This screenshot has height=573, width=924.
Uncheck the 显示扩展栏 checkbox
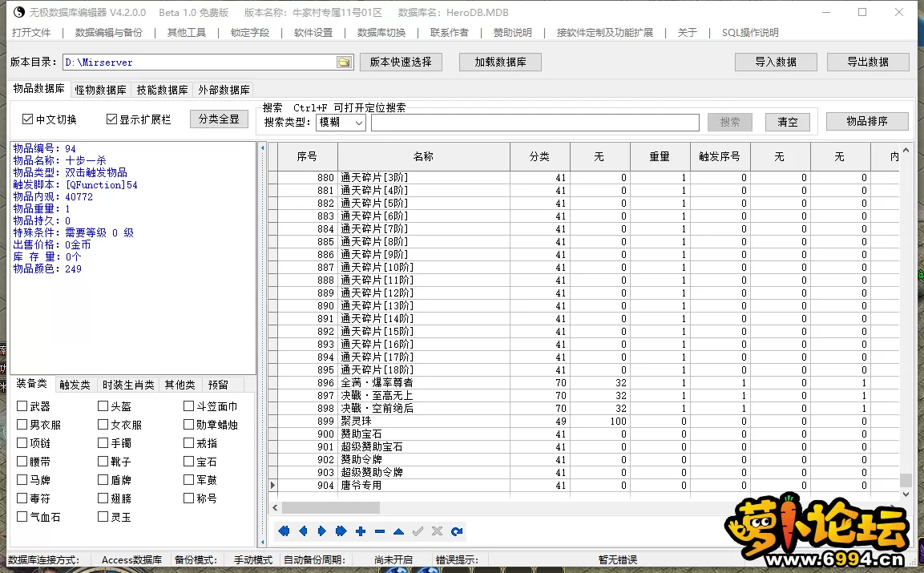(x=112, y=119)
